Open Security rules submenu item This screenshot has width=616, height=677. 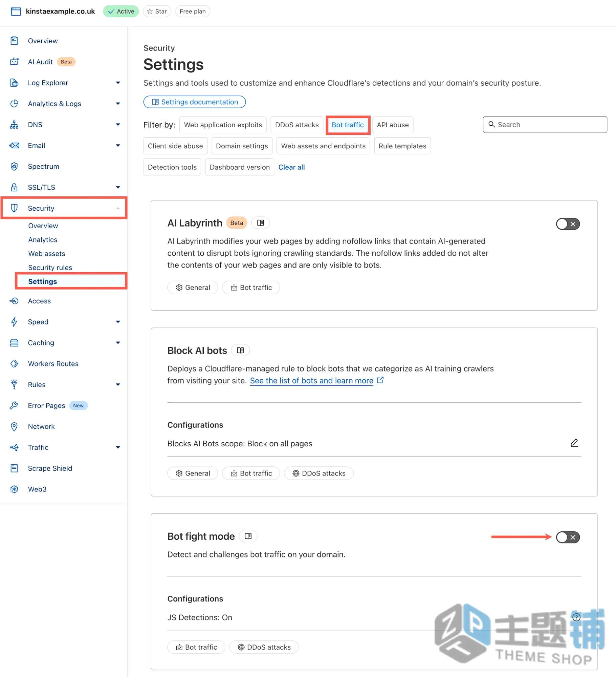click(x=50, y=268)
